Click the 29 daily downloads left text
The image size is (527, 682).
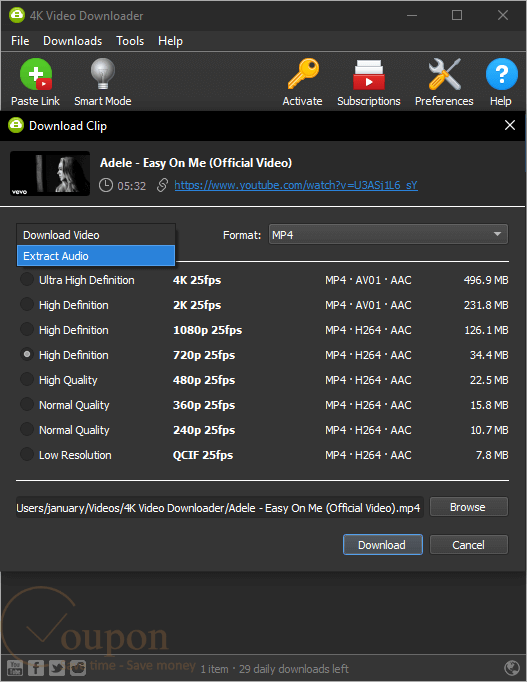coord(294,669)
